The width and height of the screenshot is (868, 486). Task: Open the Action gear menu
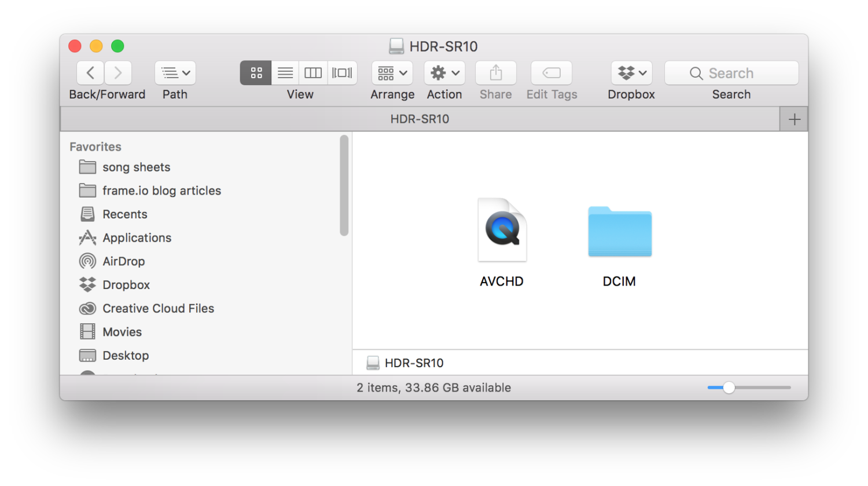pyautogui.click(x=444, y=73)
